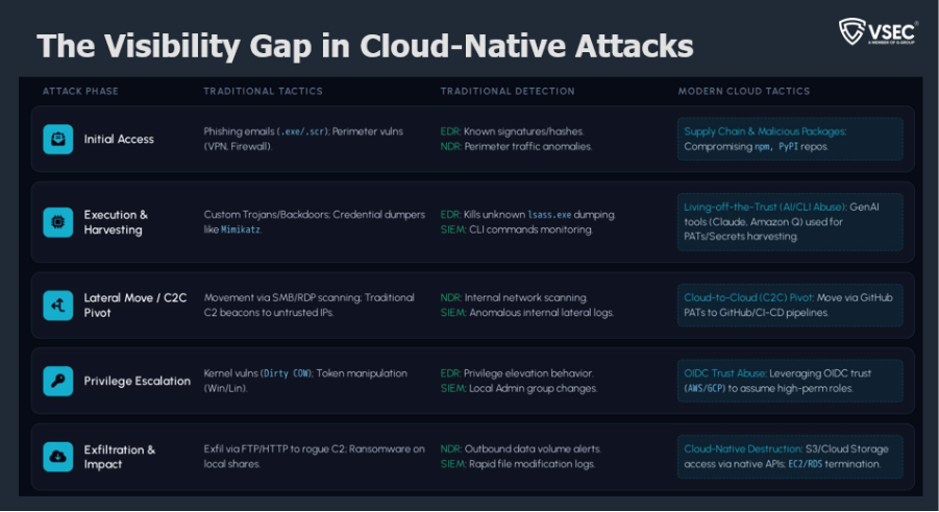Click EDR Known signatures/hashes detection text
Viewport: 939px width, 512px height.
tap(512, 131)
